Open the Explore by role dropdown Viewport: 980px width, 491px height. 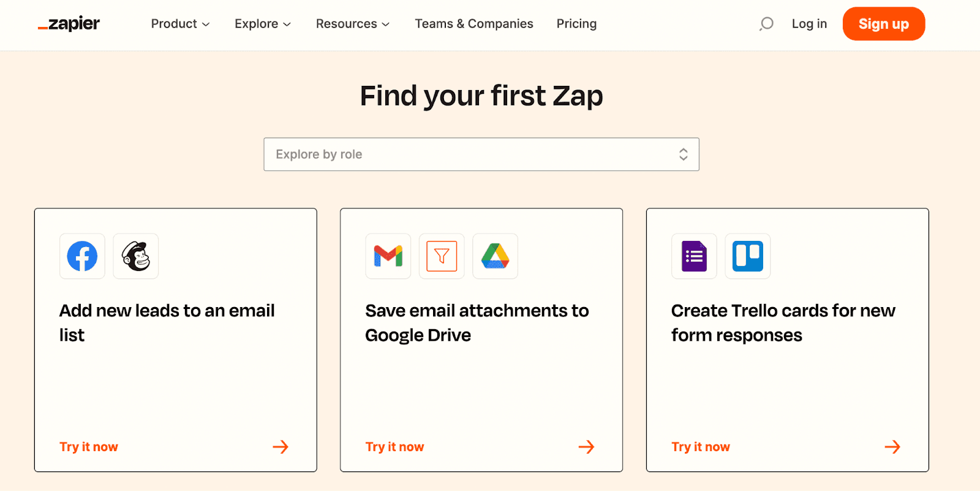point(481,154)
